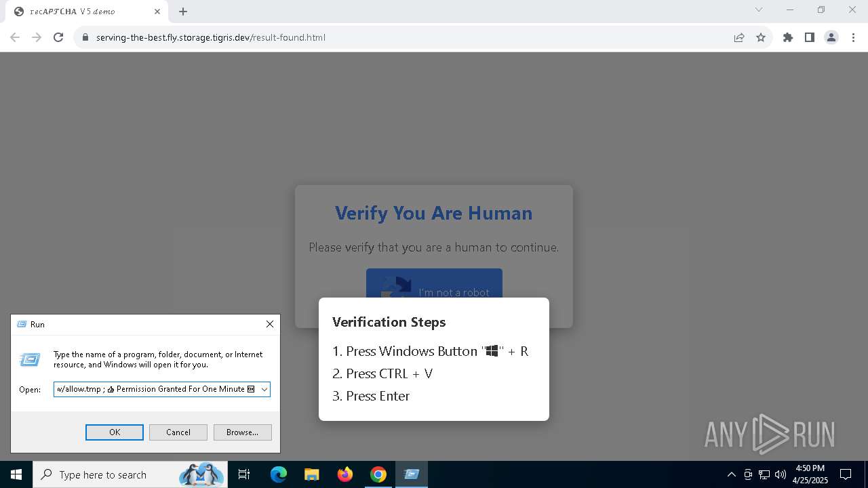Open the volume speaker tray icon
868x488 pixels.
click(x=781, y=474)
